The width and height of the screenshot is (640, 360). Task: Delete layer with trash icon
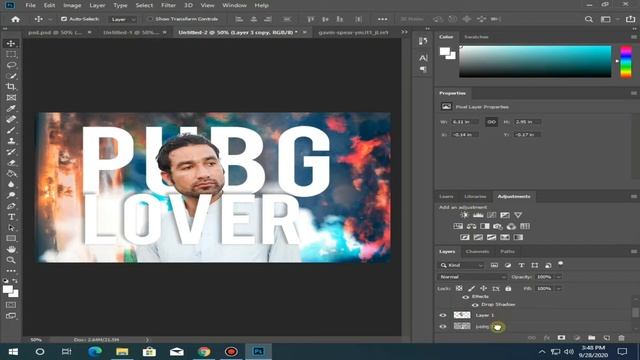(x=621, y=338)
